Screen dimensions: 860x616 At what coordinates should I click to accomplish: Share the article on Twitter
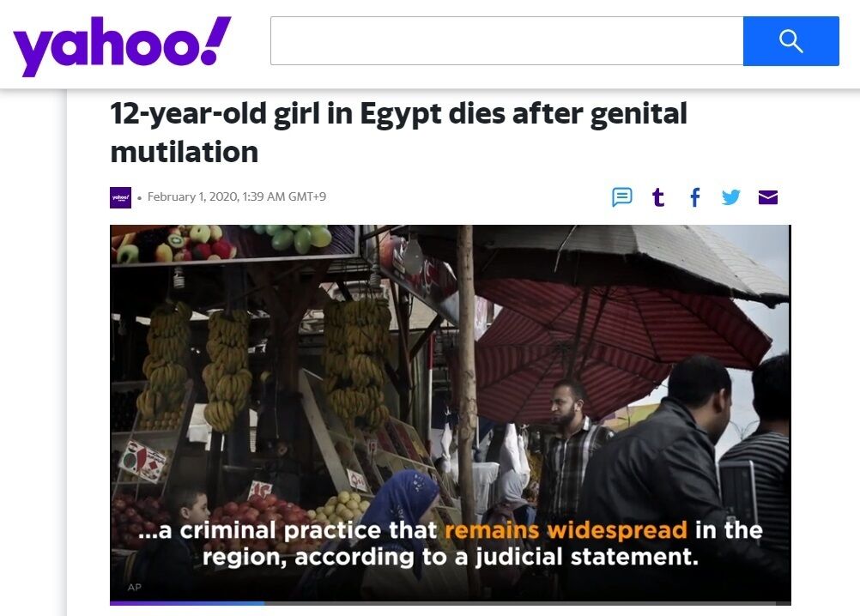tap(731, 196)
